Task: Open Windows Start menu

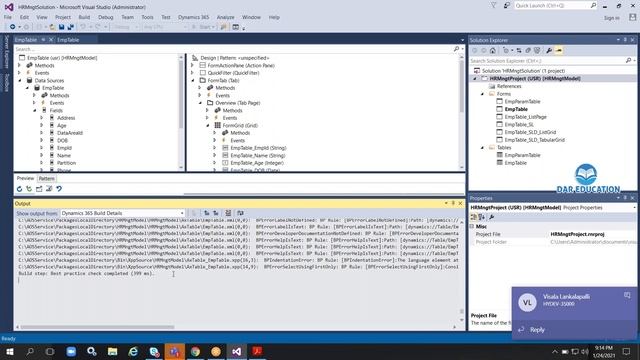Action: 10,351
